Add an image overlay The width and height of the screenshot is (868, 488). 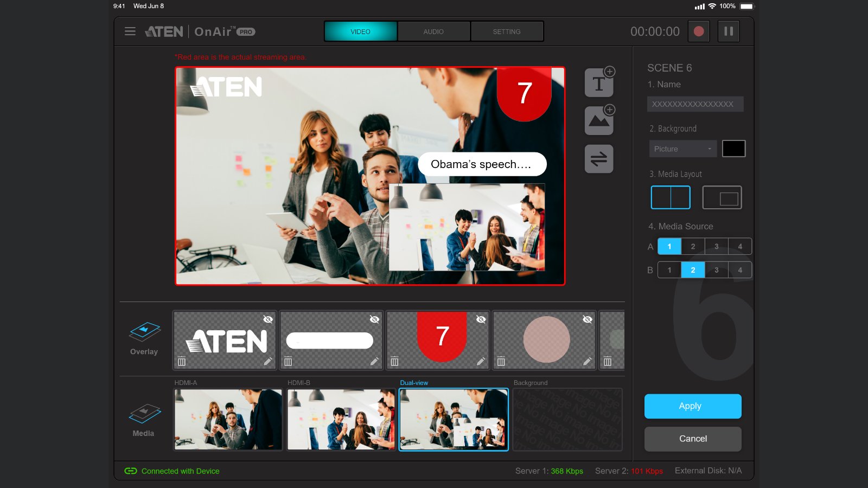(x=599, y=120)
